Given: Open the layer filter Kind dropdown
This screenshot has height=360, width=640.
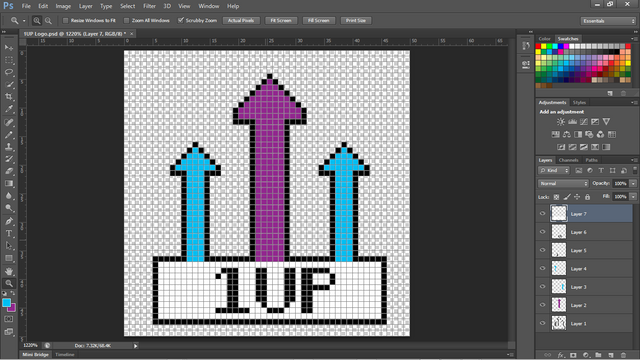Looking at the screenshot, I should (x=554, y=171).
